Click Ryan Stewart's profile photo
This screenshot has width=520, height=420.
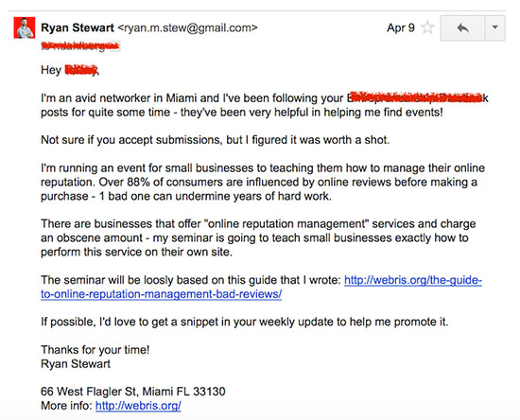25,27
